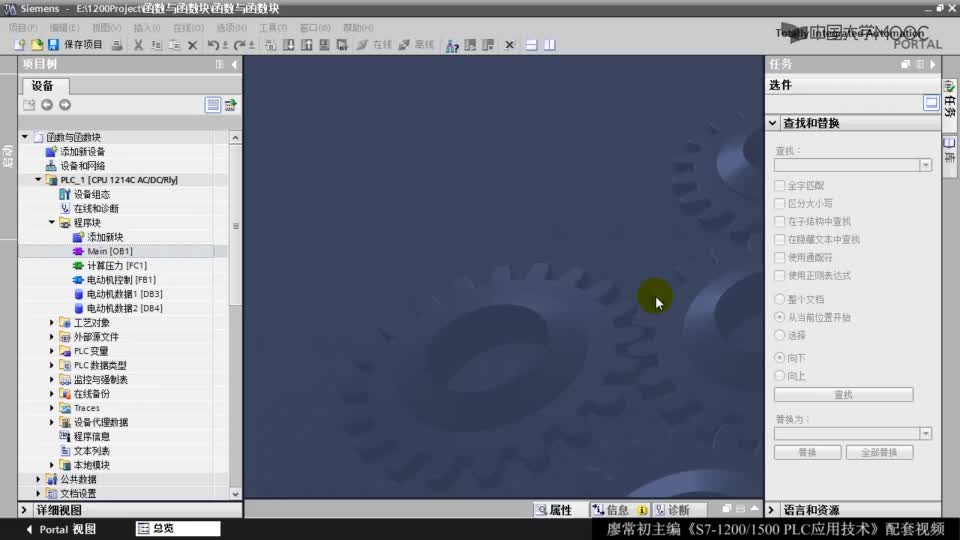Open 视图 menu
This screenshot has width=960, height=540.
tap(107, 28)
